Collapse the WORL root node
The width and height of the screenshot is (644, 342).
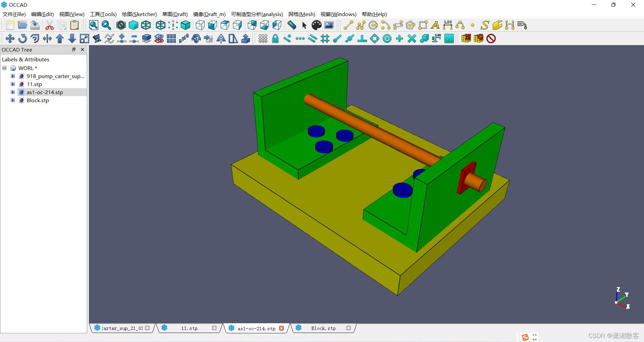[4, 68]
